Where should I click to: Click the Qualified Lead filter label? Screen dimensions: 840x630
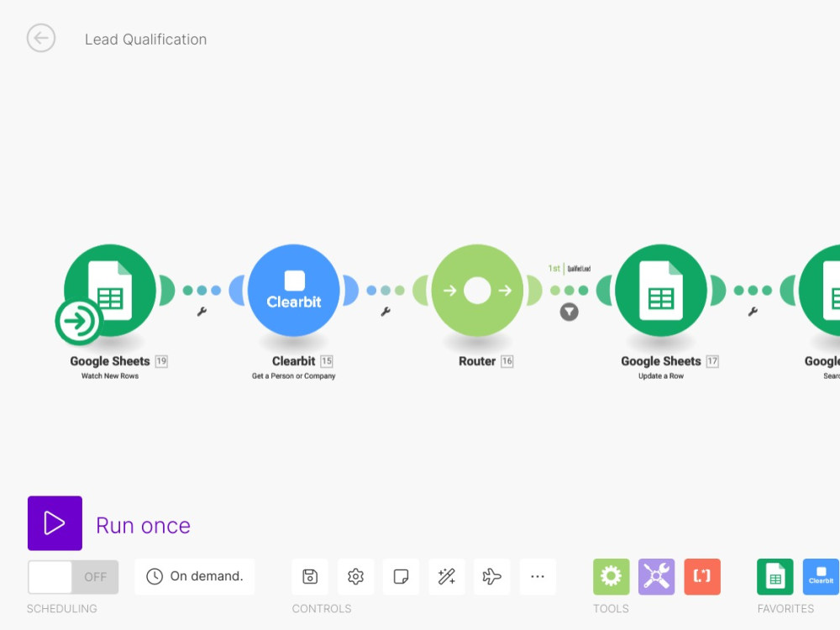pos(579,269)
